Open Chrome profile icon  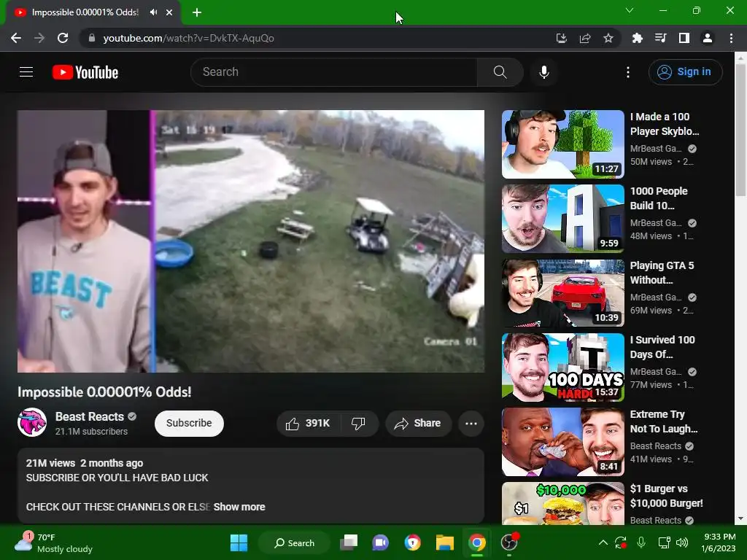(x=708, y=38)
